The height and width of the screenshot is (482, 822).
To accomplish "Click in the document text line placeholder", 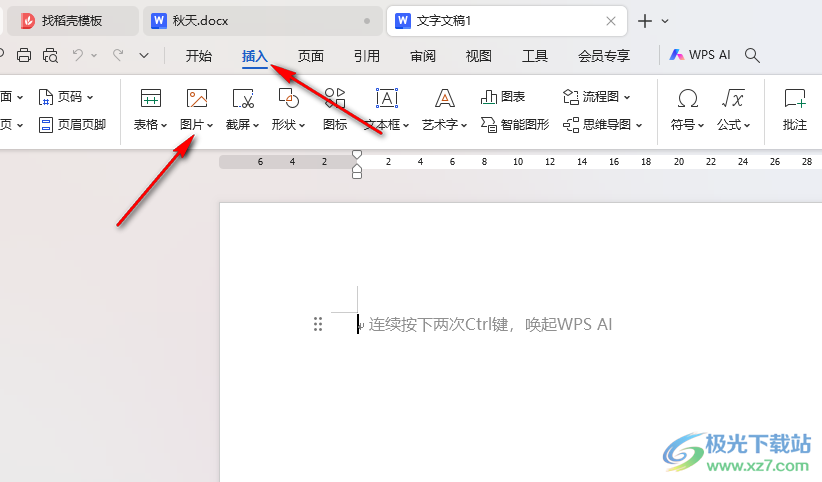I will (x=490, y=325).
